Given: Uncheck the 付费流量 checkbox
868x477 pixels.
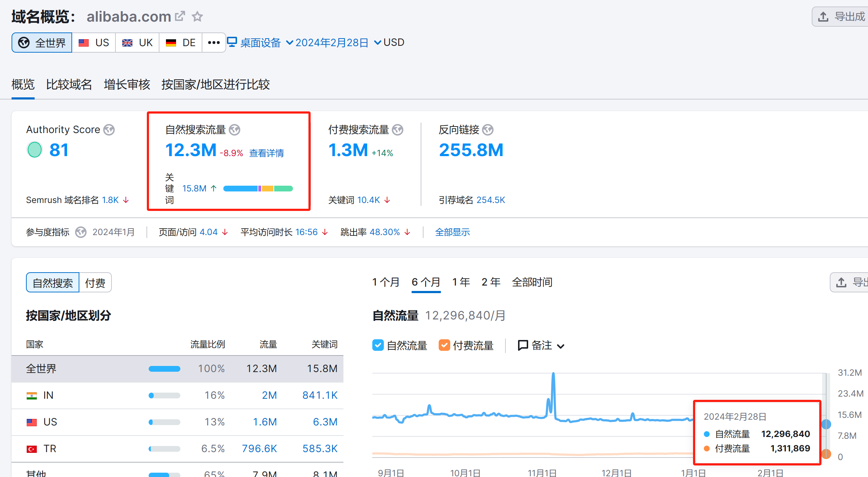Looking at the screenshot, I should 444,345.
